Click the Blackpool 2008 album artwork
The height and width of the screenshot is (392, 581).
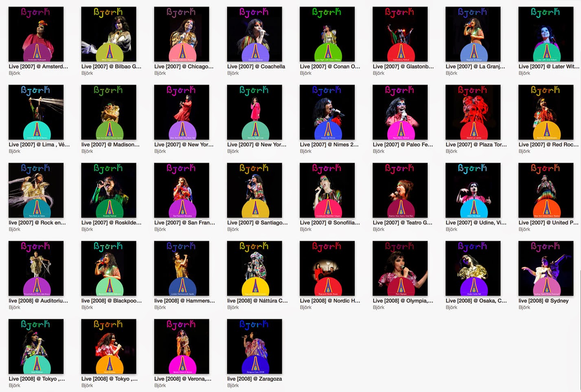pos(109,268)
